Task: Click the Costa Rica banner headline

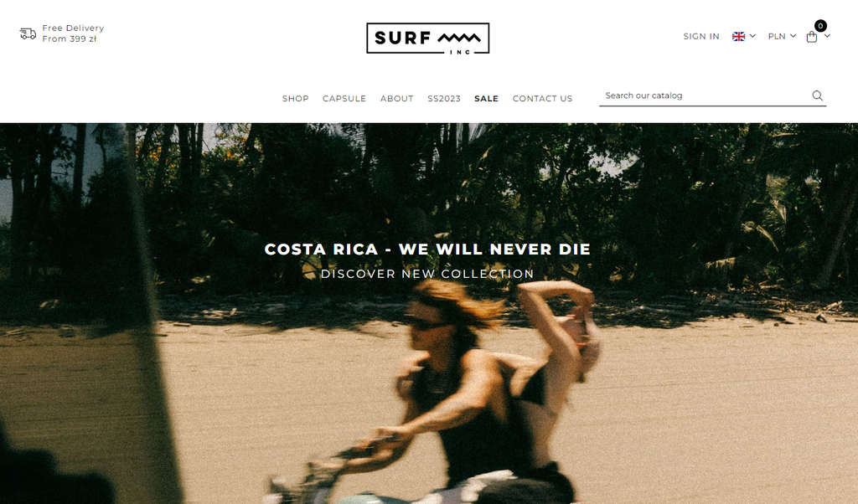Action: [x=427, y=249]
